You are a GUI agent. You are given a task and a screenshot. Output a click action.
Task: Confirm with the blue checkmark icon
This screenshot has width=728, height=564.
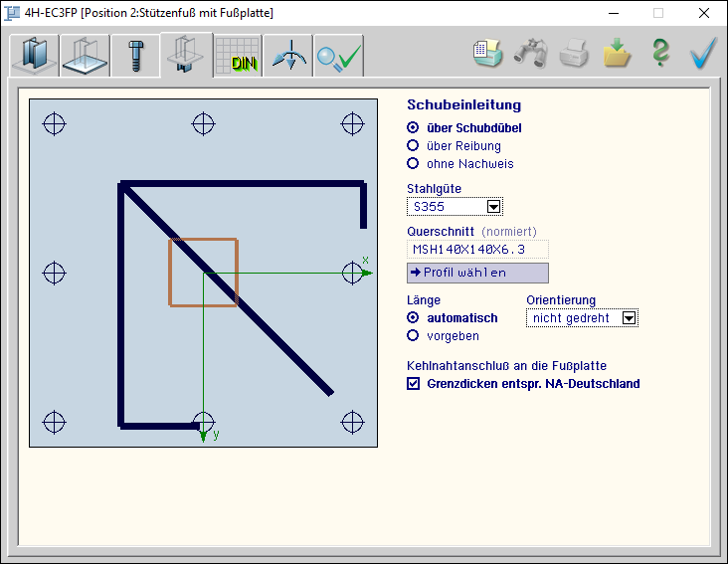tap(704, 54)
